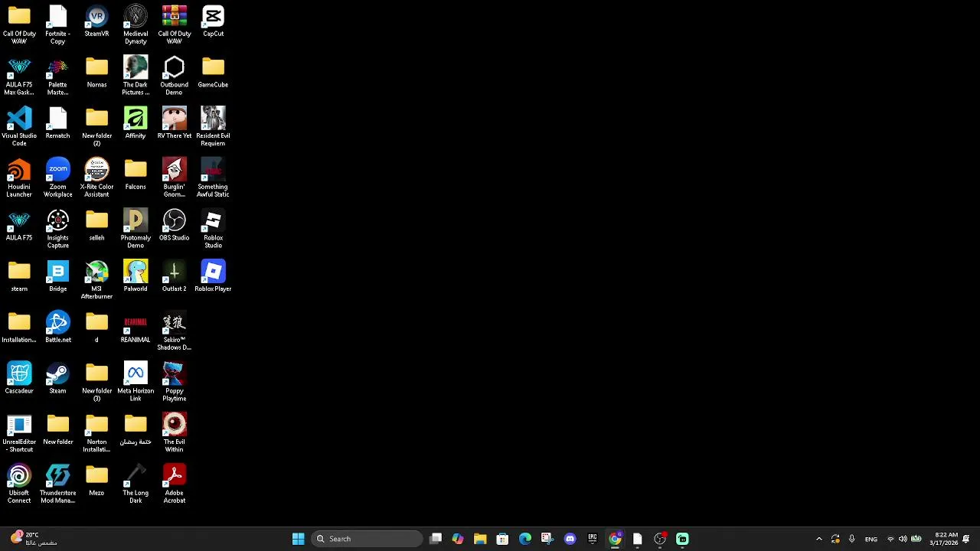Select the Nomas folder

click(x=96, y=73)
